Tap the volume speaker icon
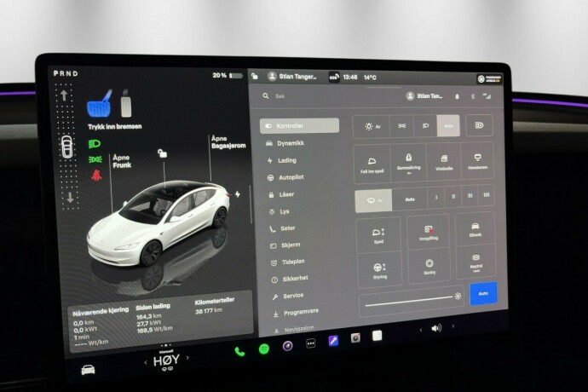The image size is (588, 392). click(x=436, y=328)
